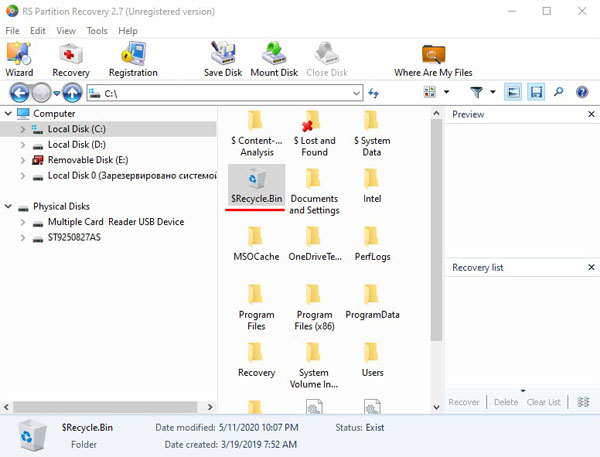Image resolution: width=600 pixels, height=457 pixels.
Task: Expand the Local Disk 0 node
Action: (23, 176)
